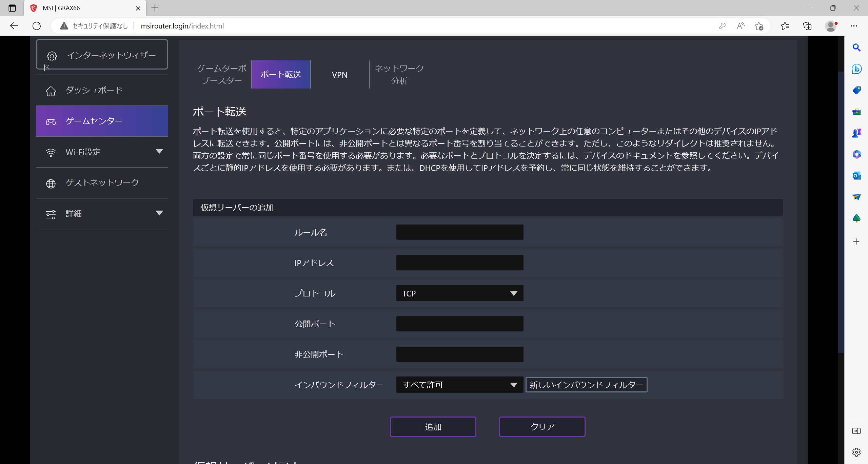Open a new tab with plus button
The width and height of the screenshot is (868, 464).
point(155,8)
